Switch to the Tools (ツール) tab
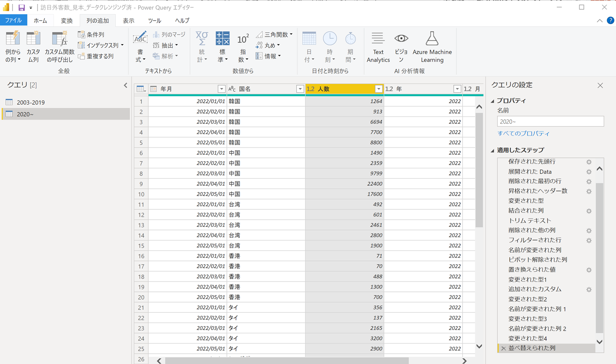The width and height of the screenshot is (616, 364). [x=155, y=20]
